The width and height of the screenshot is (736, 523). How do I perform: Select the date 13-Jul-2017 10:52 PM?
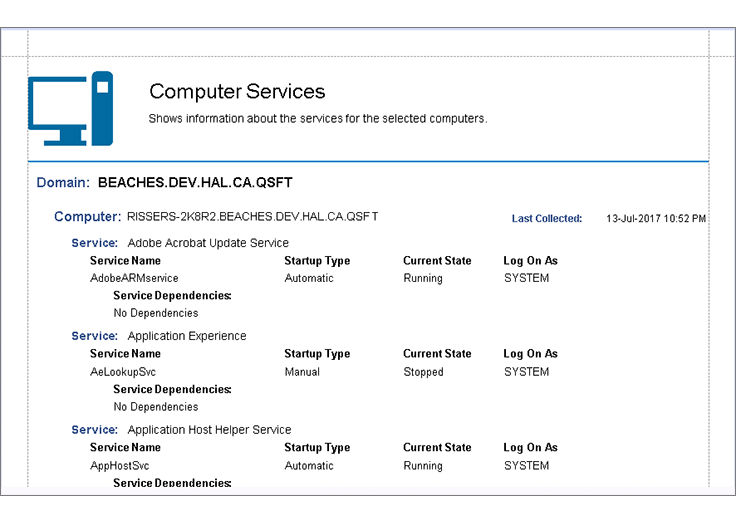coord(656,219)
